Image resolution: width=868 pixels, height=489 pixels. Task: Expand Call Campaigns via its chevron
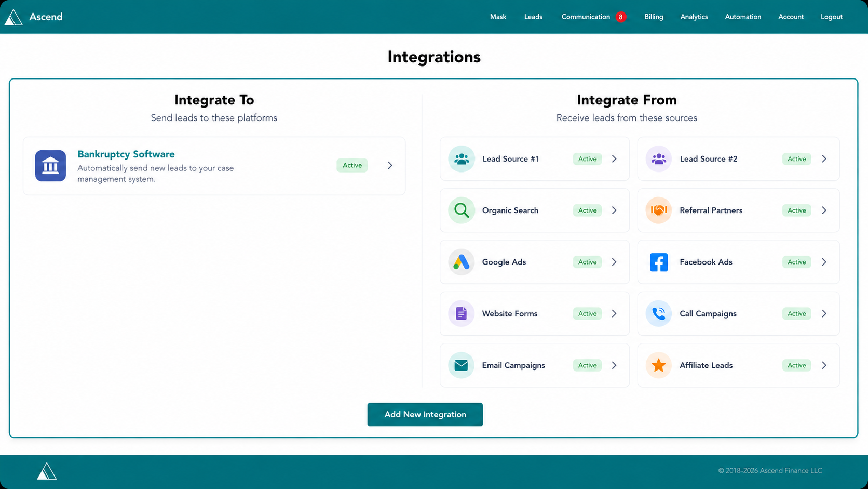(824, 313)
